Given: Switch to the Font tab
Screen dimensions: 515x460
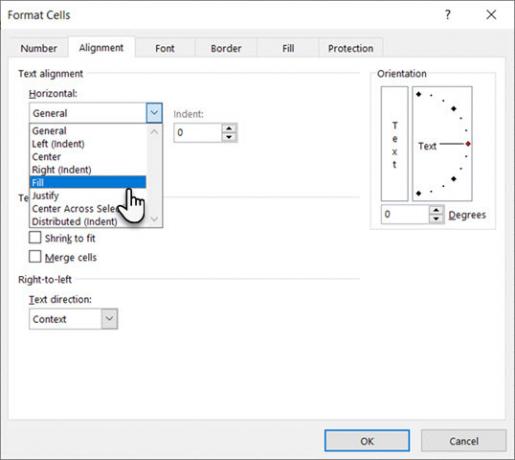Looking at the screenshot, I should (165, 48).
